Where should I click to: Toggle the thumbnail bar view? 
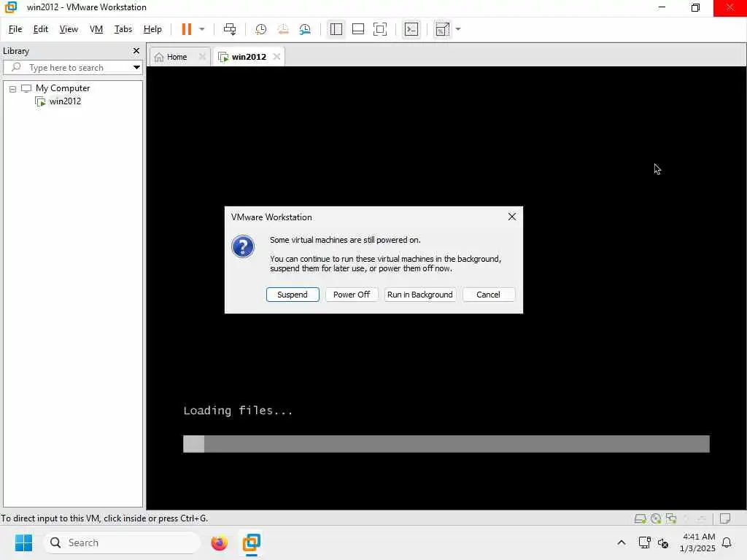tap(357, 29)
